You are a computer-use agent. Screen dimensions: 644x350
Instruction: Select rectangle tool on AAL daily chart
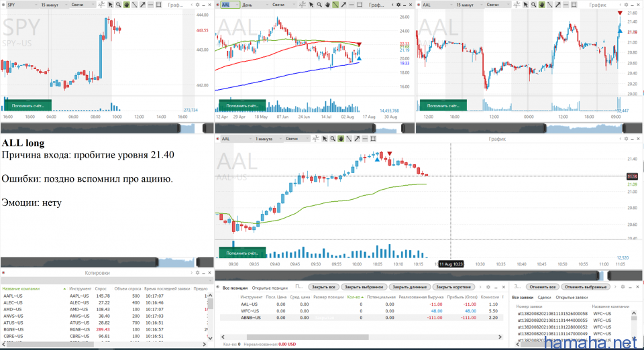pyautogui.click(x=360, y=5)
